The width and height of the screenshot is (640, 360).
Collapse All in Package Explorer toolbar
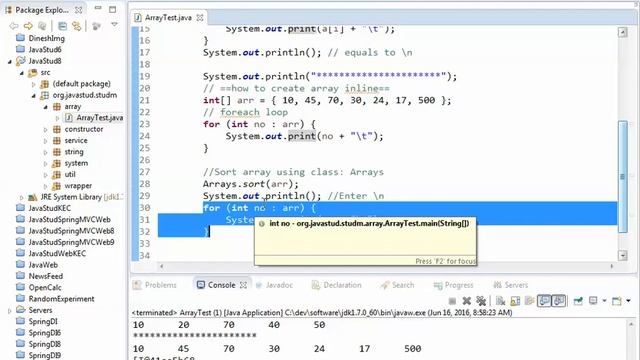click(x=62, y=26)
